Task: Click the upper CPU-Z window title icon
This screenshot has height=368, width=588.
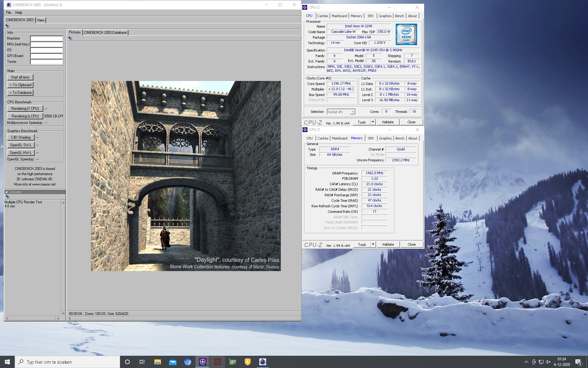Action: click(x=305, y=7)
